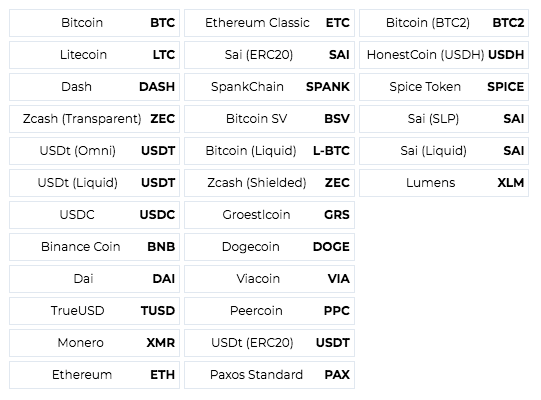The image size is (541, 400).
Task: Pick Zcash (Transparent) ZEC
Action: pyautogui.click(x=94, y=119)
